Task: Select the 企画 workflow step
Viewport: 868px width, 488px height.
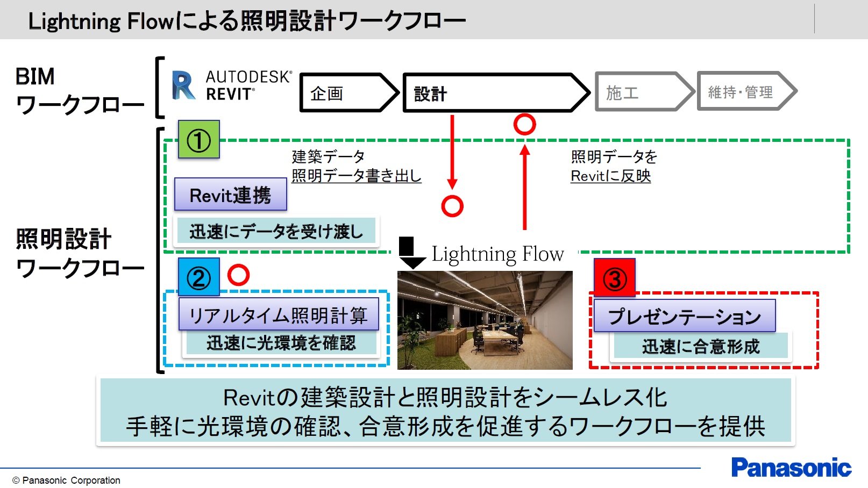Action: coord(350,93)
